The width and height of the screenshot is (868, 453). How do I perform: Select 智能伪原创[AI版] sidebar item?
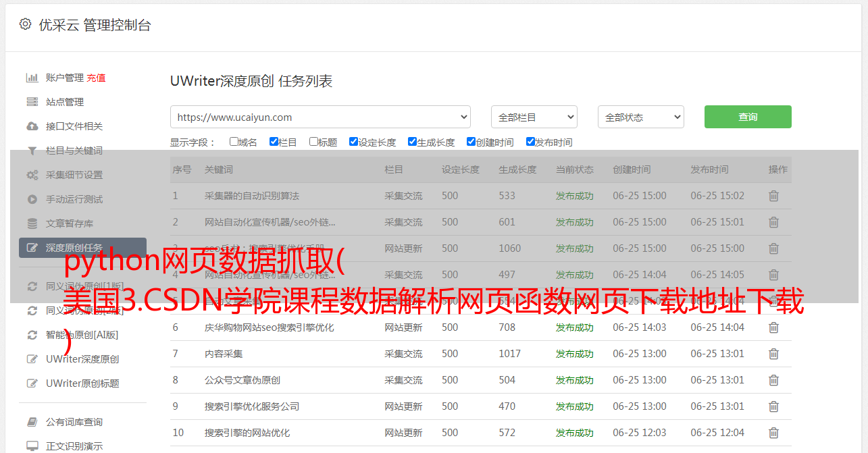click(82, 335)
